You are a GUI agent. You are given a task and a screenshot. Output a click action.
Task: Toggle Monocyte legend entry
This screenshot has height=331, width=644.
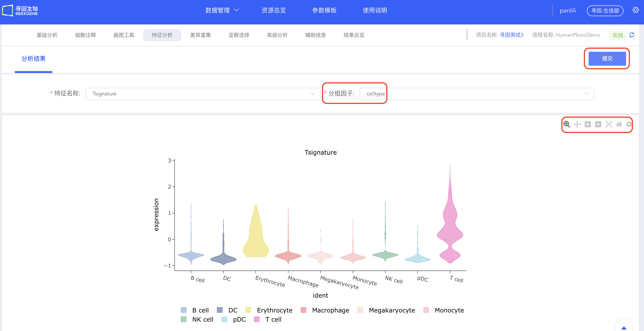coord(443,310)
